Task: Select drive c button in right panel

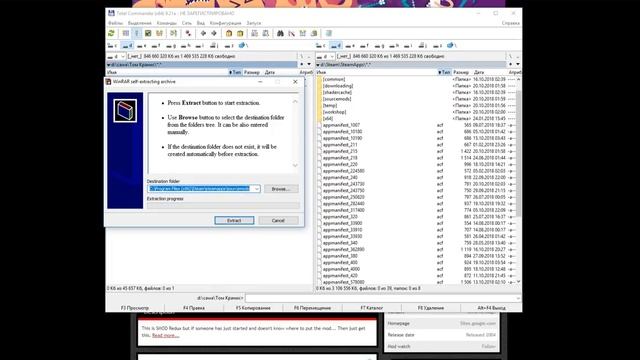Action: coord(321,46)
